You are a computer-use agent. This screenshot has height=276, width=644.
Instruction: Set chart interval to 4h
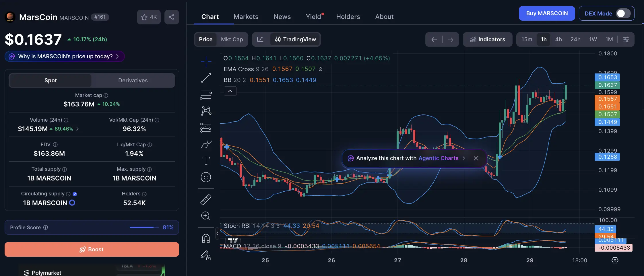[x=558, y=39]
